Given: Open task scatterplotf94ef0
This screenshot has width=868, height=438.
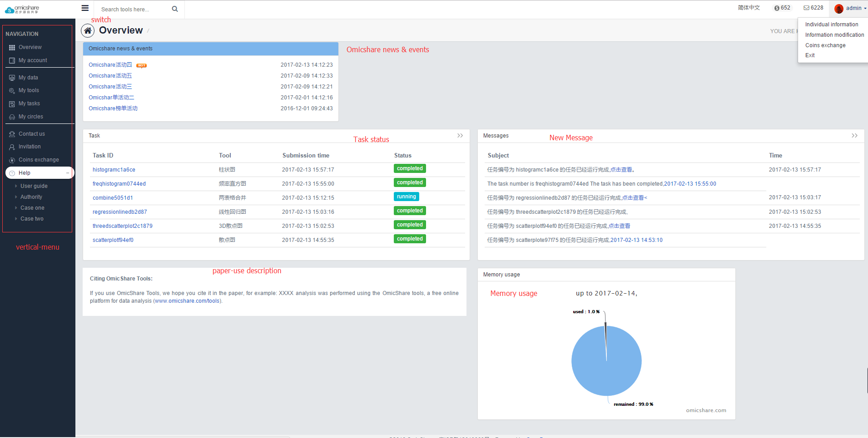Looking at the screenshot, I should tap(113, 240).
